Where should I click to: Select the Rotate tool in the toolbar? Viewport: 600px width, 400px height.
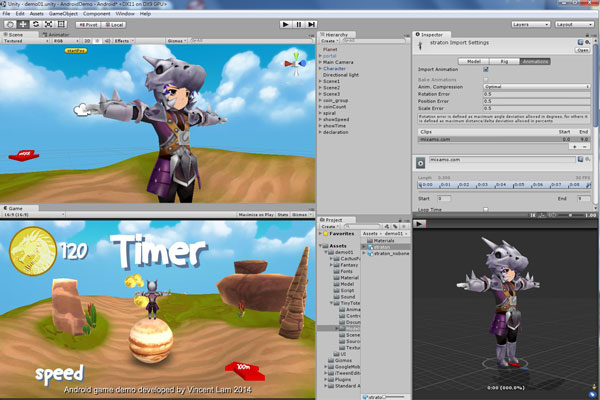[x=36, y=24]
